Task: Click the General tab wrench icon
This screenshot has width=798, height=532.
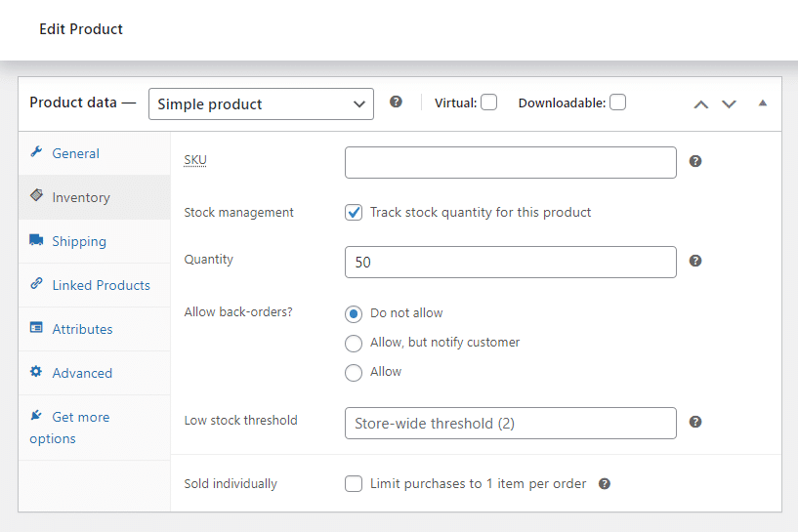Action: click(36, 151)
